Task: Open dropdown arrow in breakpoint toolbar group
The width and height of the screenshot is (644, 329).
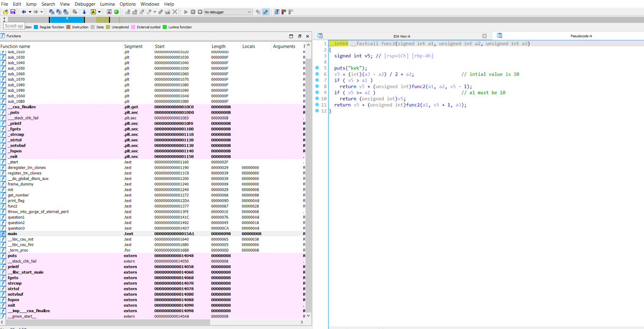Action: [155, 12]
